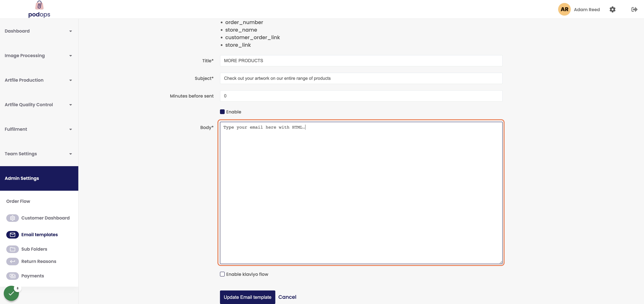Expand the Artfile Production menu arrow

click(70, 80)
